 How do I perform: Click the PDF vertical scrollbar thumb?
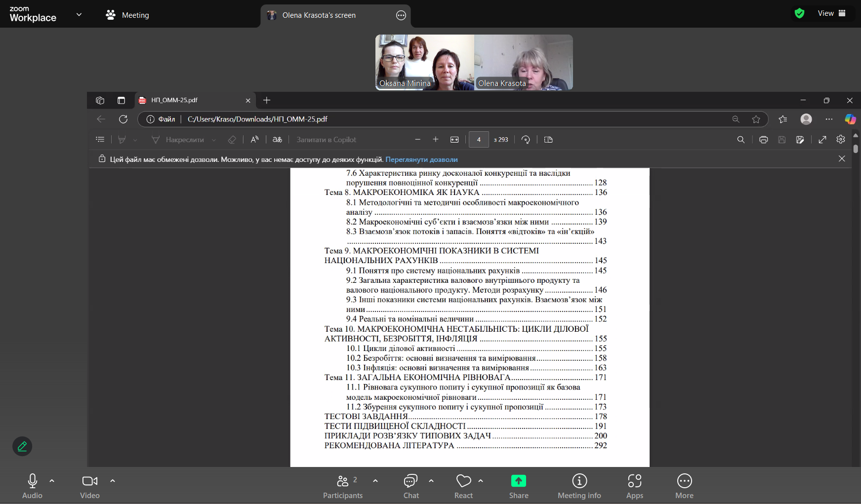tap(856, 148)
